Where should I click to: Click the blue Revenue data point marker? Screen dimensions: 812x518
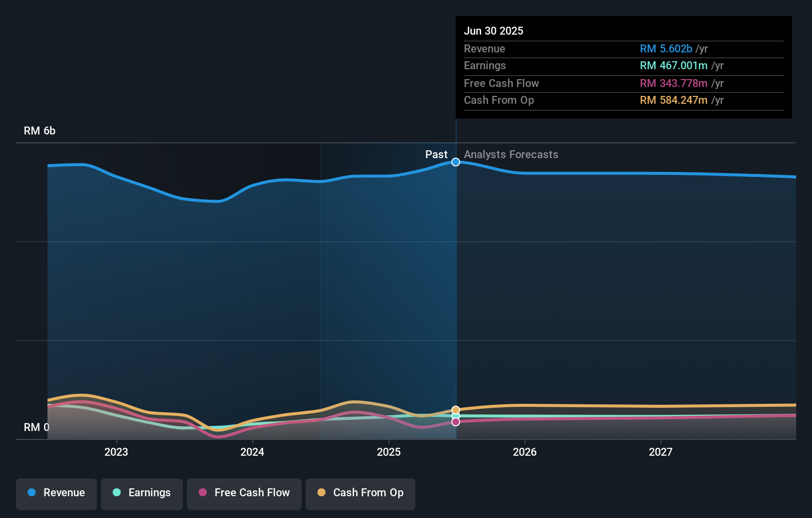coord(455,162)
